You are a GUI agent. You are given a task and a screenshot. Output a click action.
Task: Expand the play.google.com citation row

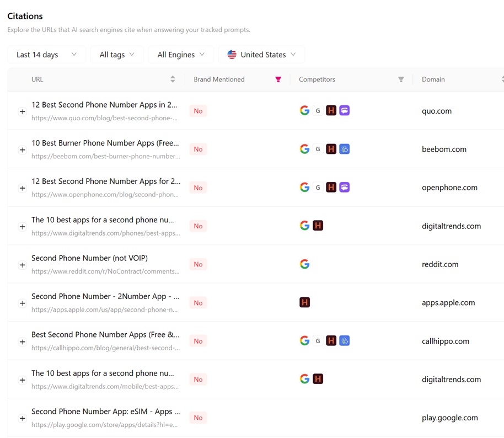pos(22,418)
